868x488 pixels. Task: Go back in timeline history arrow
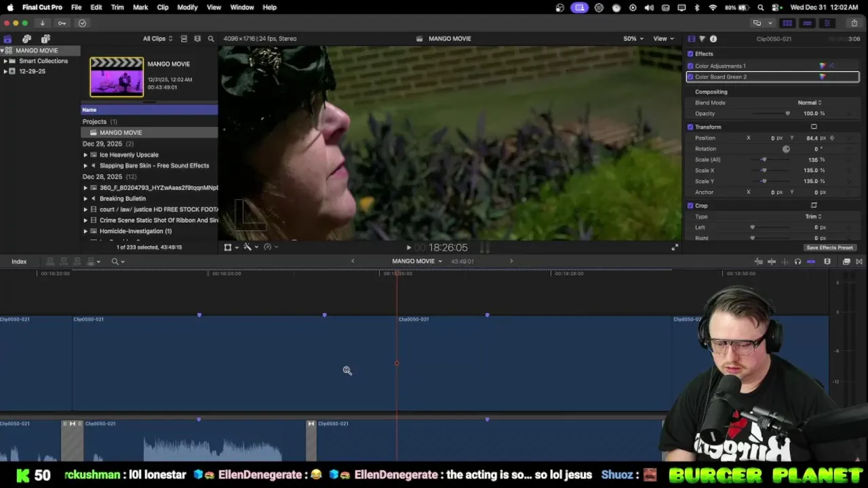point(353,262)
